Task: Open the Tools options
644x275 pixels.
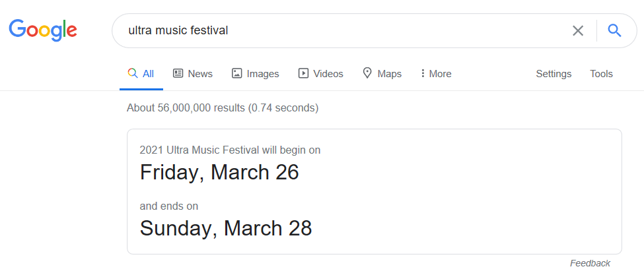Action: (601, 74)
